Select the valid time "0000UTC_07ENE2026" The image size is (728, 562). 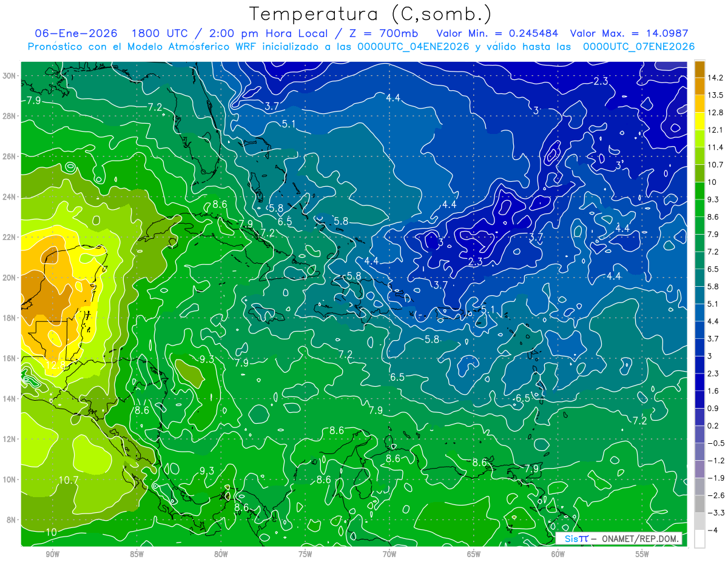(638, 47)
